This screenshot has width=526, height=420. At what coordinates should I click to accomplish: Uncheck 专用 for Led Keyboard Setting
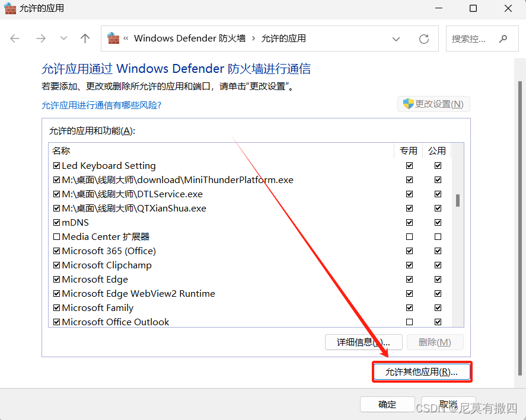(409, 166)
